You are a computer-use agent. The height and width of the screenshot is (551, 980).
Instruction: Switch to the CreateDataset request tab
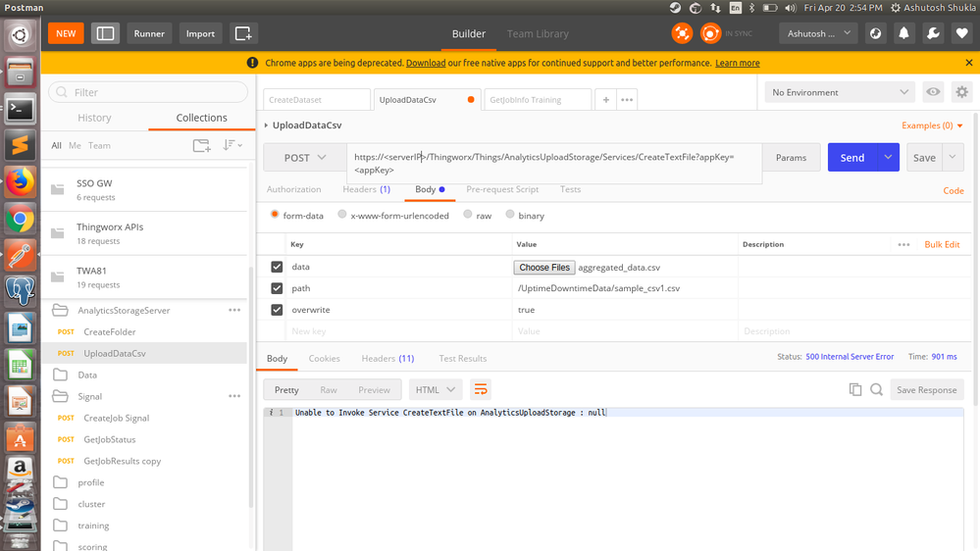[316, 100]
